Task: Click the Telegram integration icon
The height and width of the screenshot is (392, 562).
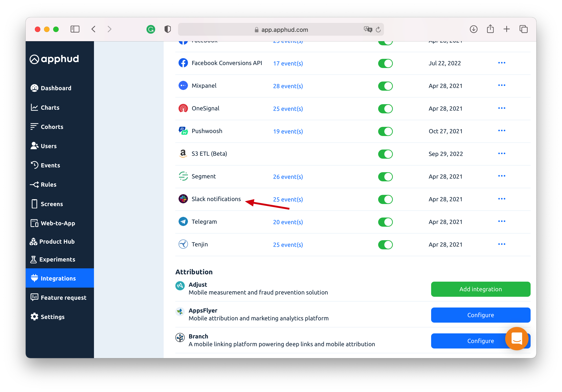Action: [x=183, y=222]
